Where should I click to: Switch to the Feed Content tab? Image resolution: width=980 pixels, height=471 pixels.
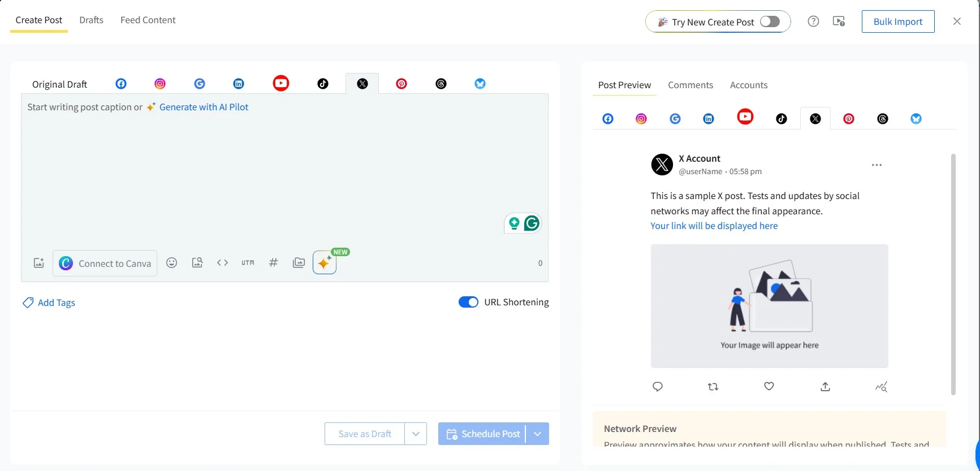coord(148,20)
